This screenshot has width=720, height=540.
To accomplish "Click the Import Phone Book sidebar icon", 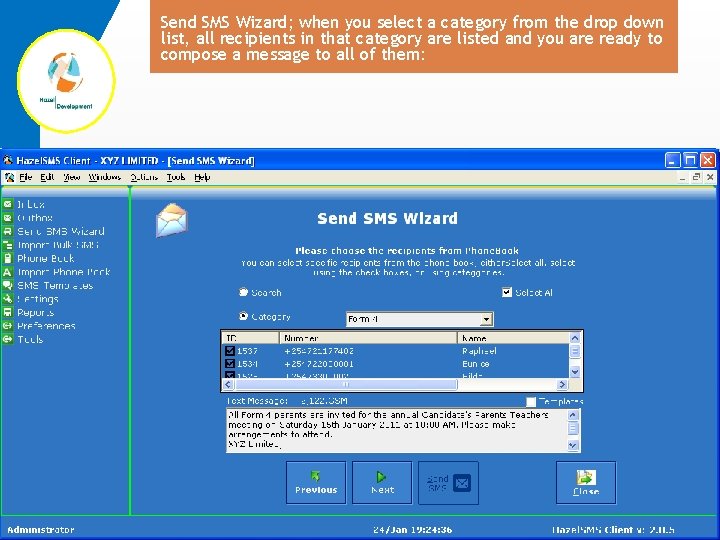I will [x=7, y=272].
